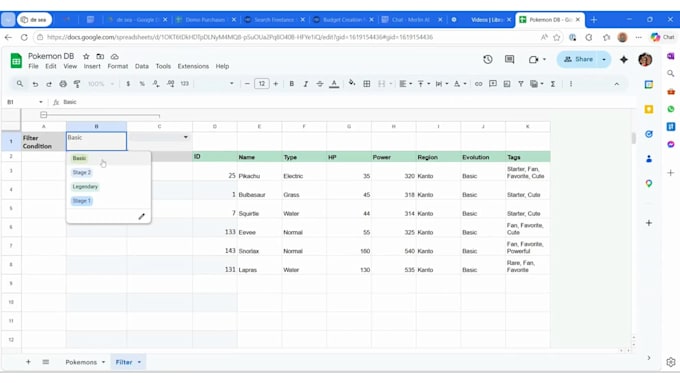Screen dimensions: 680x383
Task: Increase font size with the plus button
Action: (x=276, y=84)
